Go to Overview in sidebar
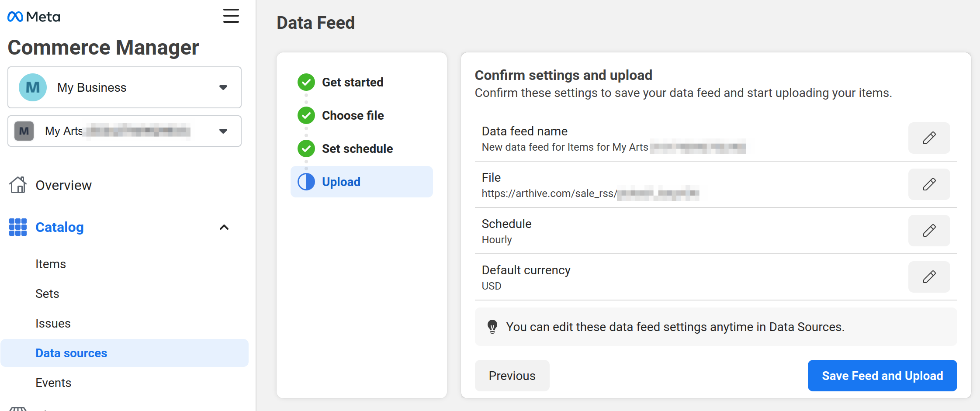This screenshot has height=411, width=980. [64, 185]
